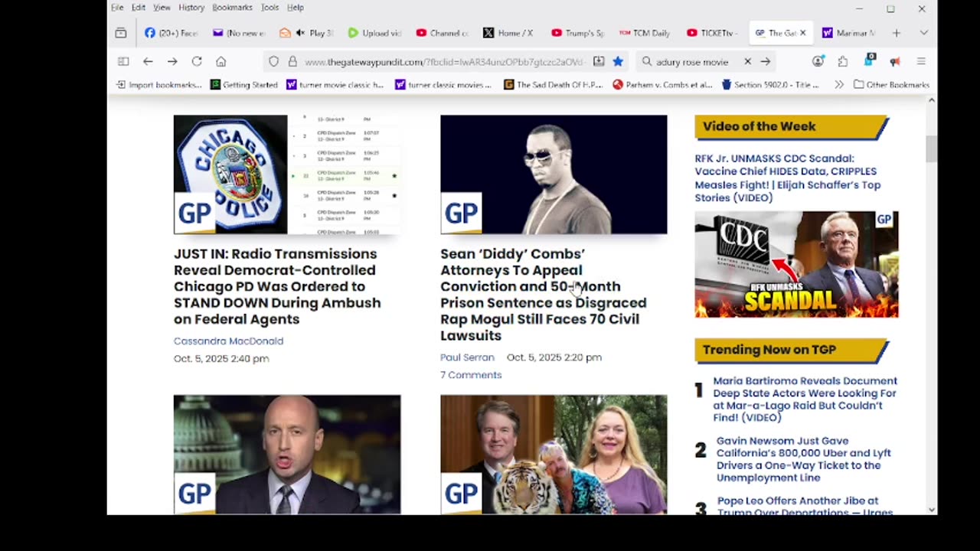The width and height of the screenshot is (980, 551).
Task: Open the Edit menu
Action: pos(139,8)
